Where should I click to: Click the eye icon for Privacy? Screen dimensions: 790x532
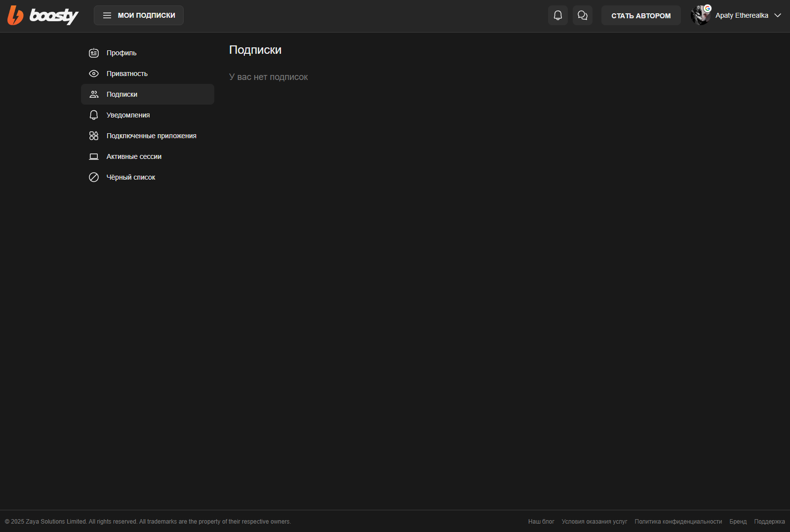point(94,74)
